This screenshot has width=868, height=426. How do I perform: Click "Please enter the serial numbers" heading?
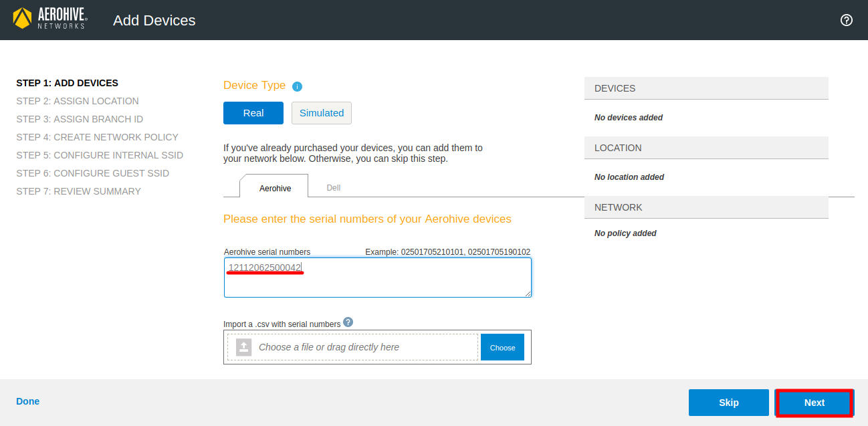click(367, 219)
